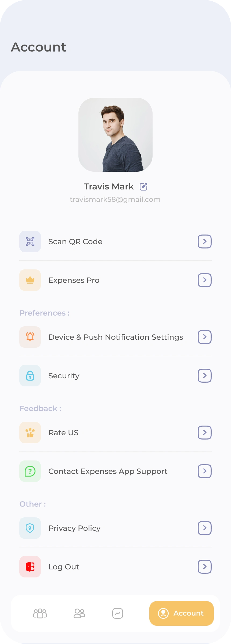This screenshot has height=644, width=231.
Task: Tap the blue Security padlock icon
Action: pos(30,376)
